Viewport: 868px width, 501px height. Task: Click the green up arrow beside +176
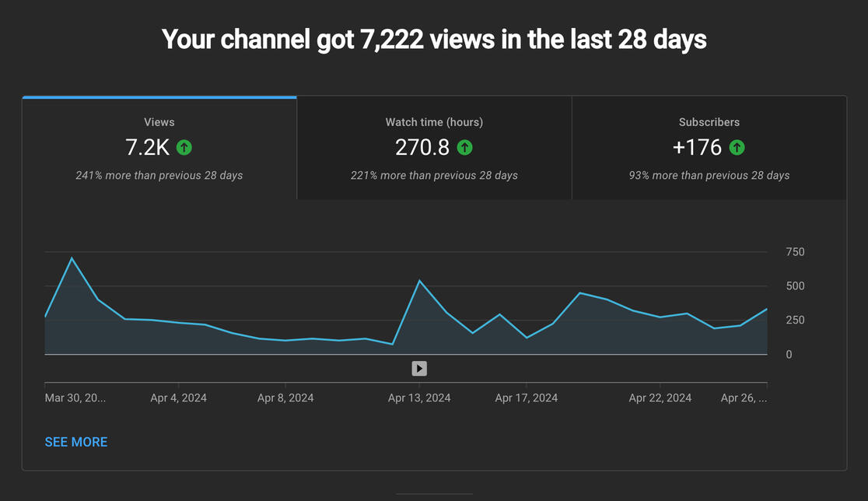click(x=737, y=147)
